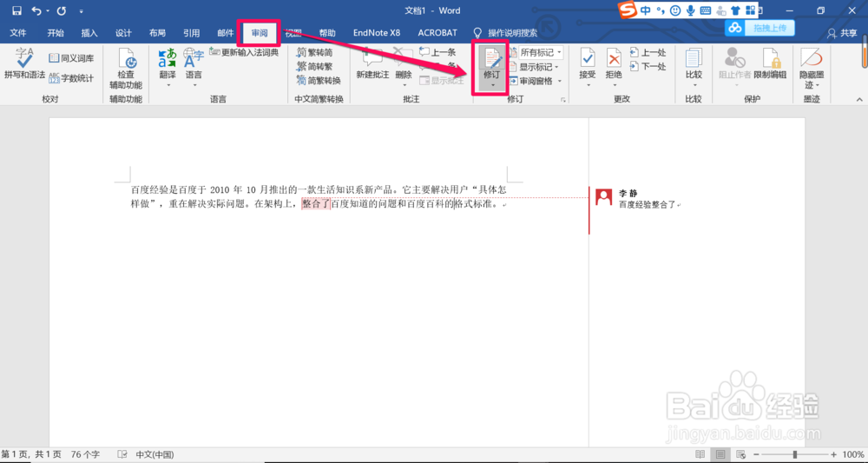Open the 语言 language dropdown
Screen dimensions: 868x463
(194, 68)
